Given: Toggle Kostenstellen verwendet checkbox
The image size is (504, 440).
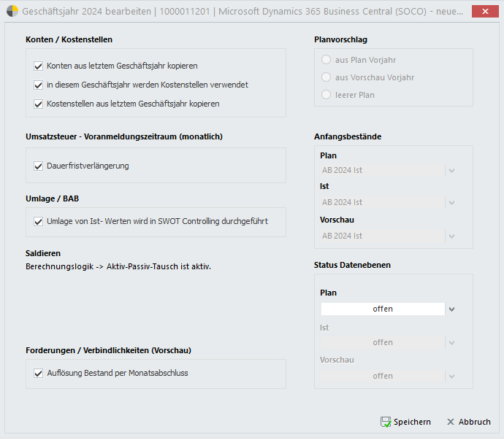Looking at the screenshot, I should pos(39,85).
